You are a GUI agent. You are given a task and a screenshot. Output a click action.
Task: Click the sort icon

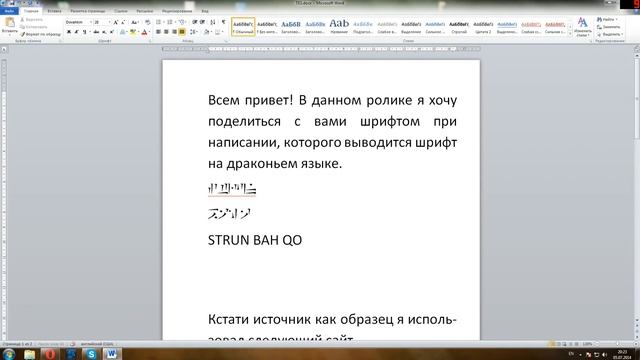213,22
